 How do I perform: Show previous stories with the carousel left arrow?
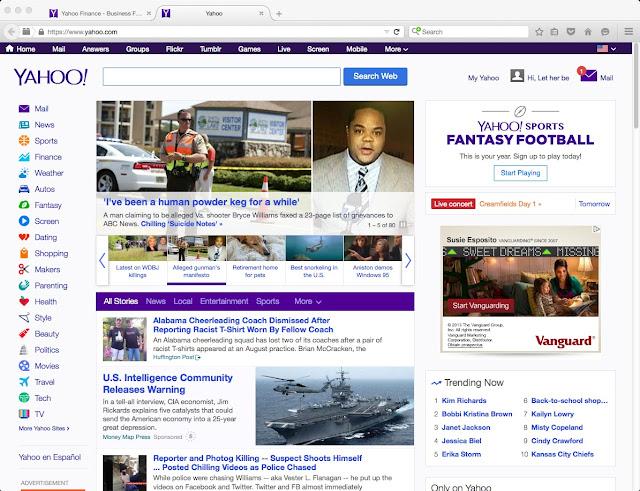[102, 260]
